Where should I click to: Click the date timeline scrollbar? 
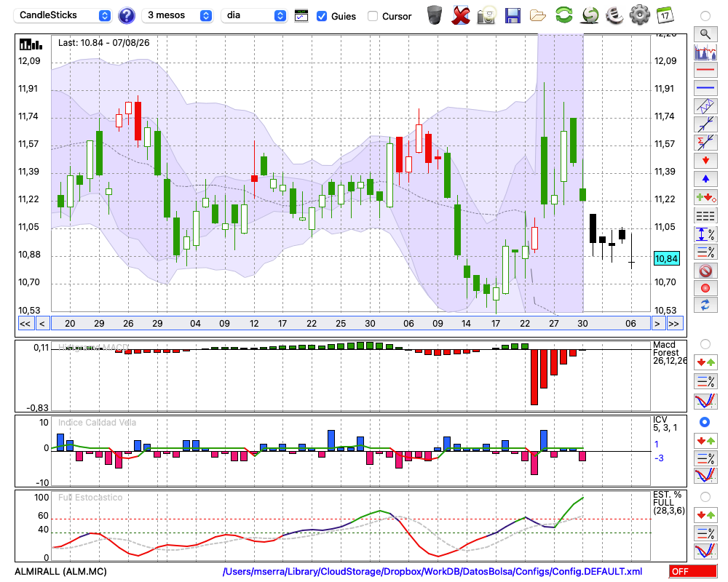click(351, 324)
